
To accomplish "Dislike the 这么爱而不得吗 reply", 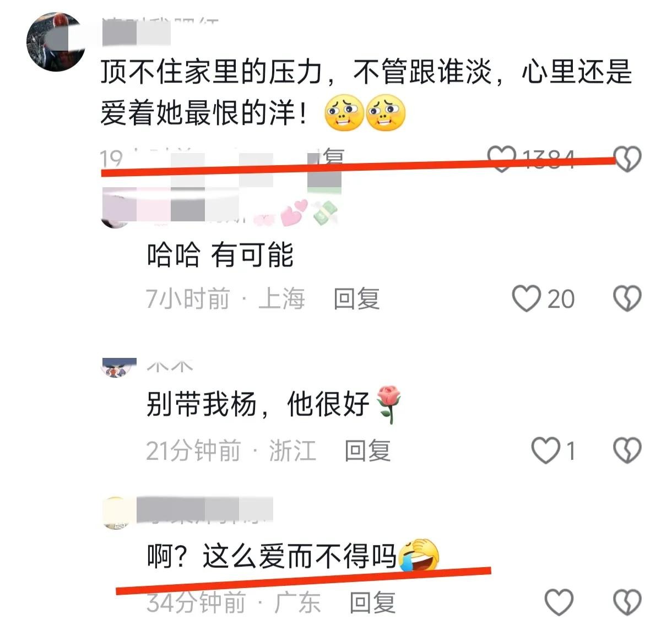I will 627,602.
